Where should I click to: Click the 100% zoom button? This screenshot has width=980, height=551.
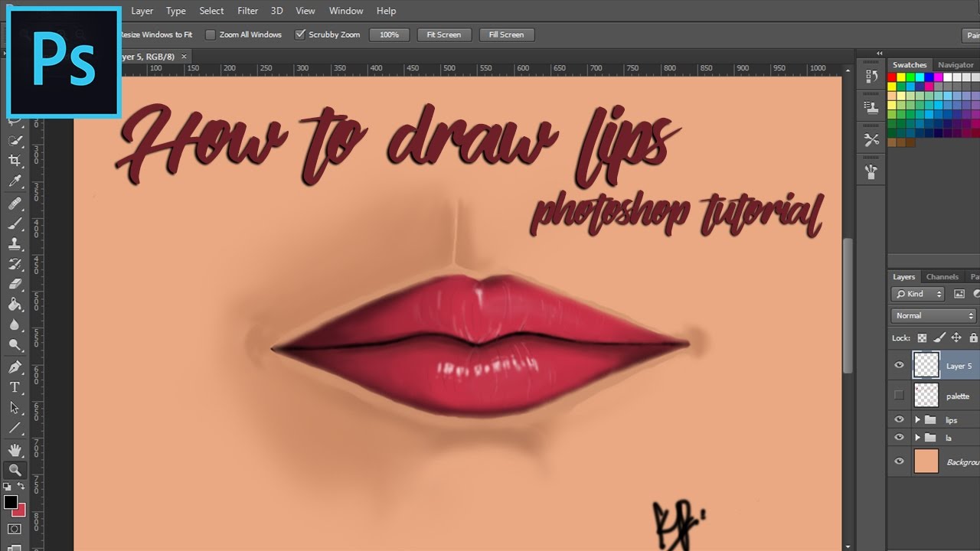point(389,34)
